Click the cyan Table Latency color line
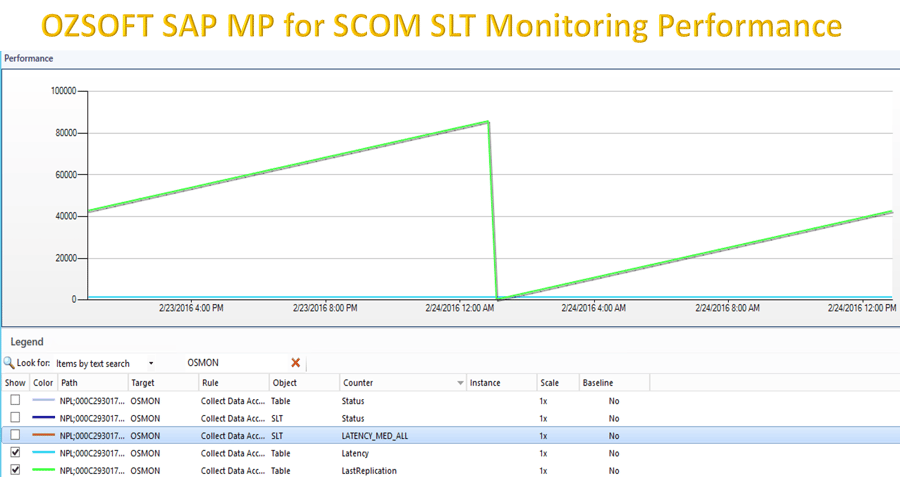The image size is (900, 477). click(x=44, y=453)
